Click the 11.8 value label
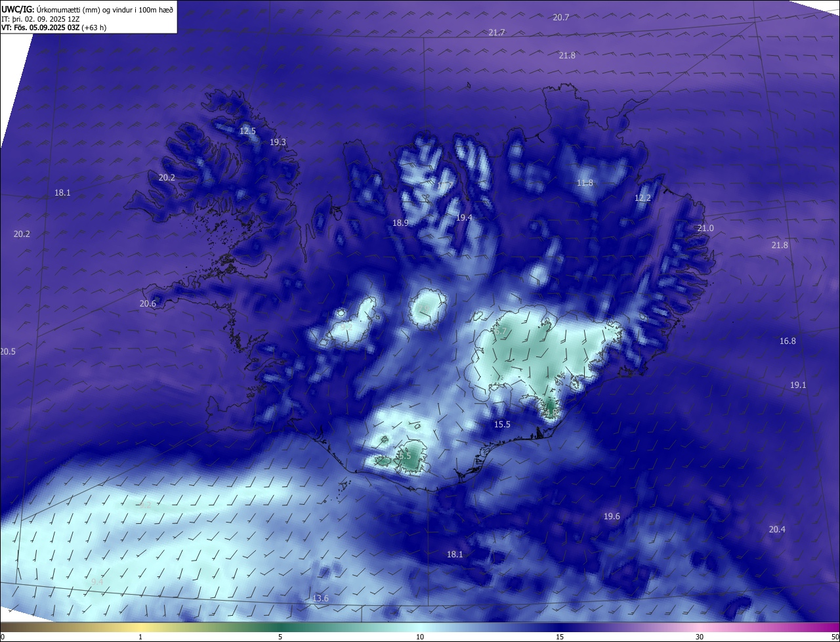Image resolution: width=840 pixels, height=642 pixels. click(585, 183)
